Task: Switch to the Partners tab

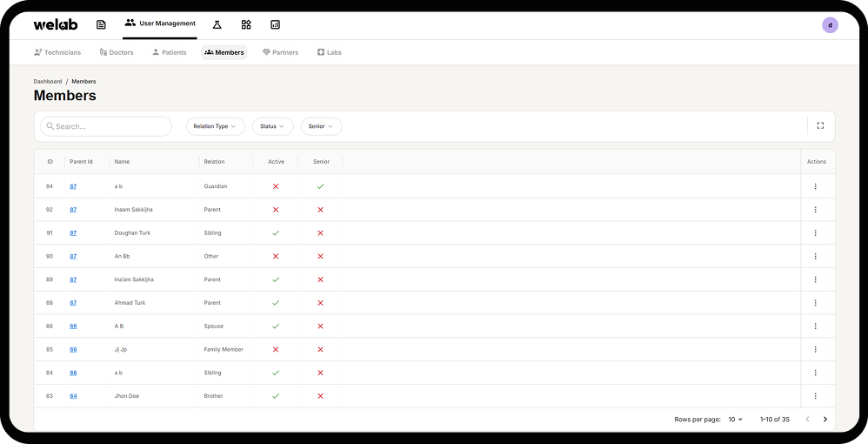Action: click(x=281, y=52)
